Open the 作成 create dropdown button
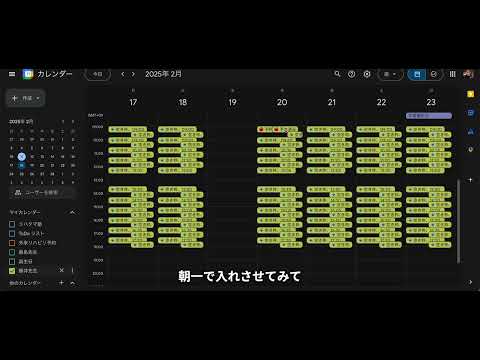 (x=25, y=98)
